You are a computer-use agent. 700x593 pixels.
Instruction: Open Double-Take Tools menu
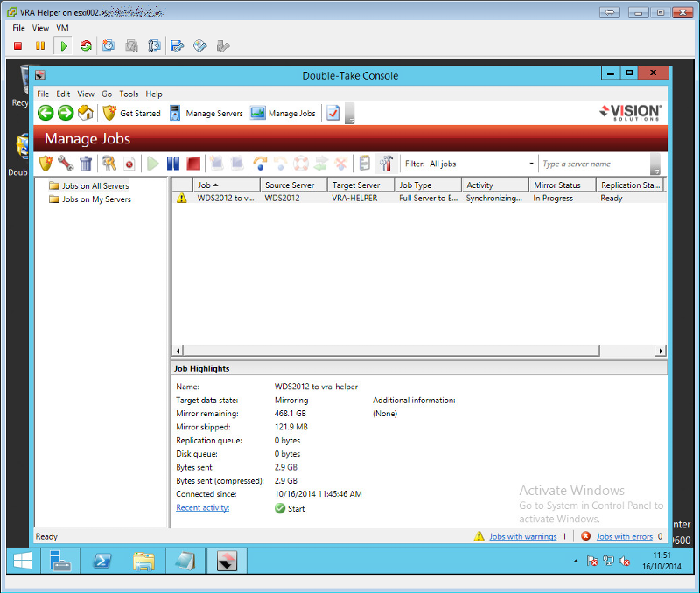129,94
